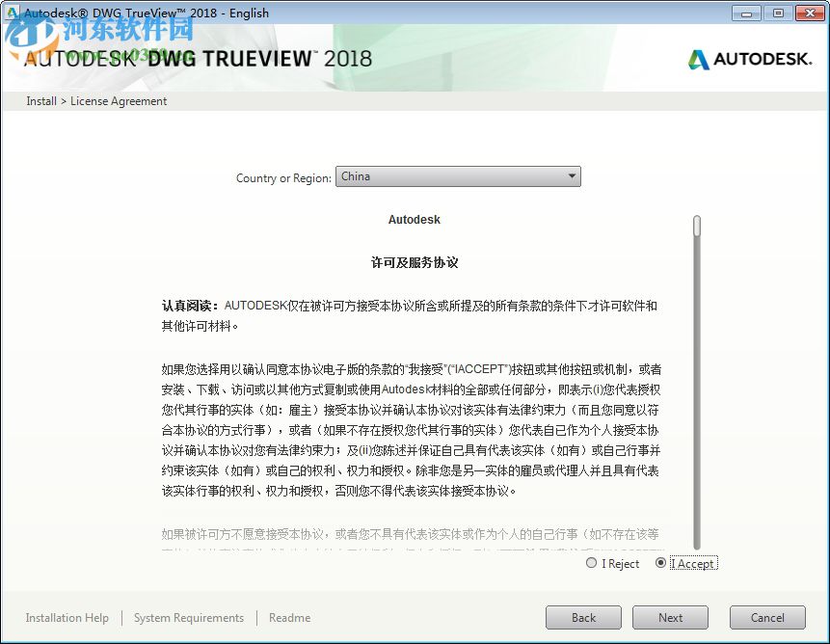The width and height of the screenshot is (830, 644).
Task: Click the dropdown arrow next to China
Action: point(573,176)
